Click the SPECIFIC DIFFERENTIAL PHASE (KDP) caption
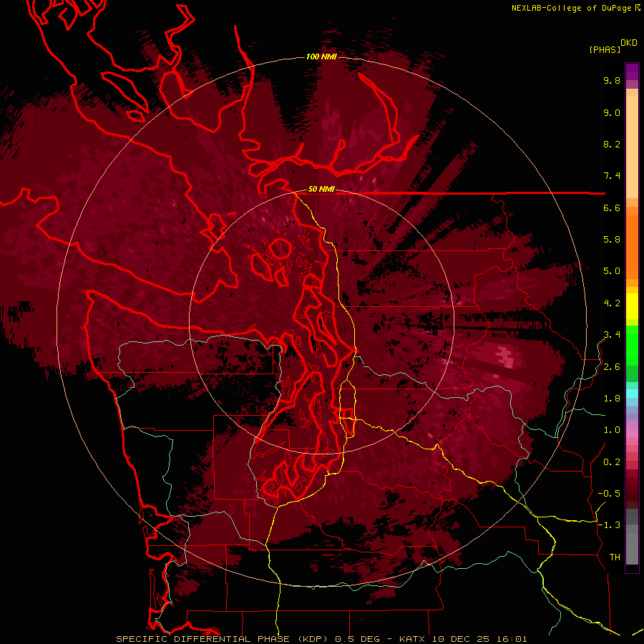Screen dimensions: 644x644 pos(223,639)
